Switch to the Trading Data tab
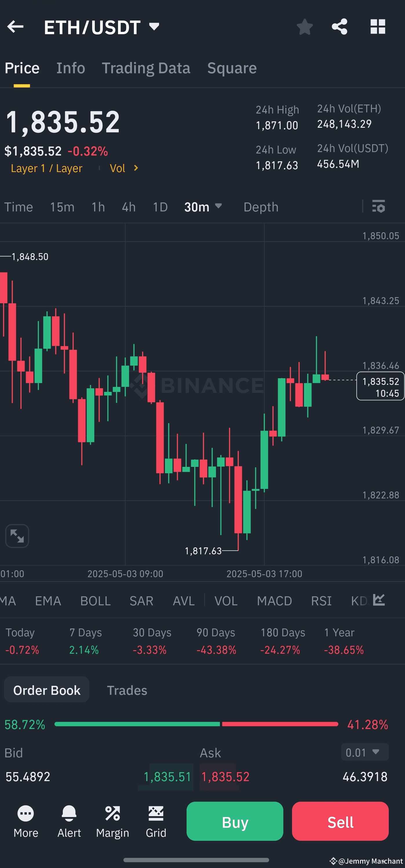Image resolution: width=405 pixels, height=868 pixels. point(147,68)
